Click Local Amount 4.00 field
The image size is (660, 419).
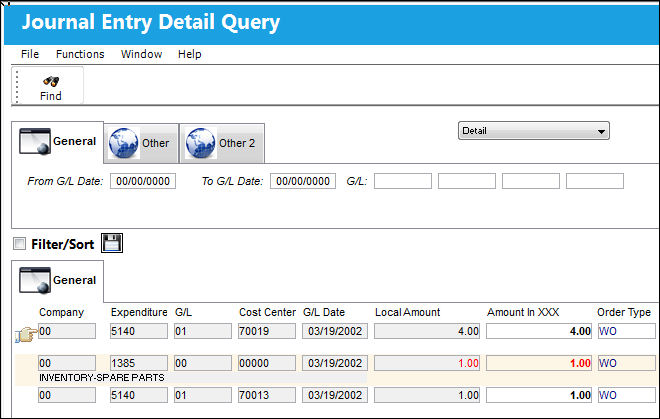point(427,331)
